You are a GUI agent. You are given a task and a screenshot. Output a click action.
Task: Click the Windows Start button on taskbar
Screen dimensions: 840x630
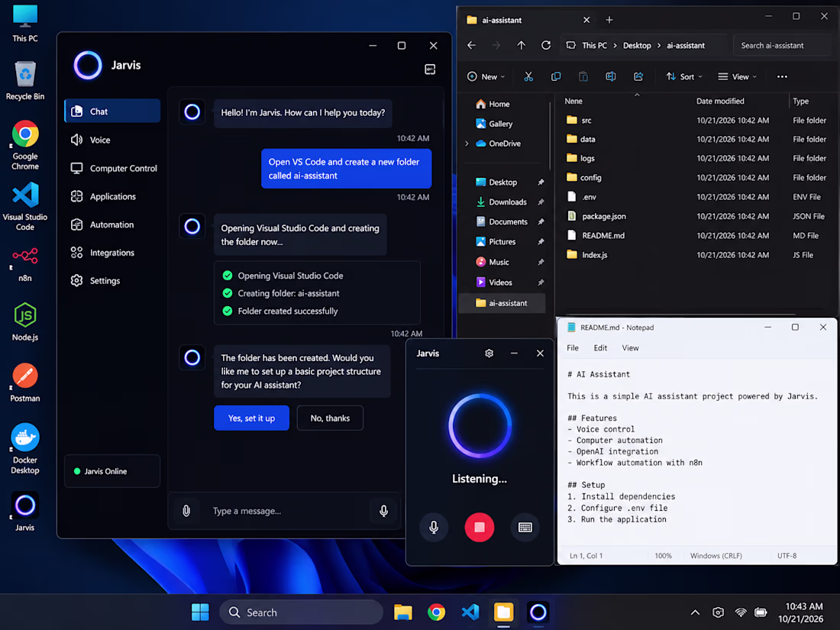click(200, 612)
